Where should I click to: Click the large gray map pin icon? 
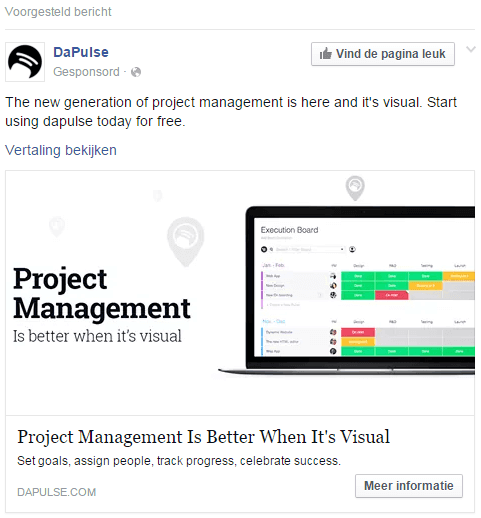pyautogui.click(x=185, y=242)
